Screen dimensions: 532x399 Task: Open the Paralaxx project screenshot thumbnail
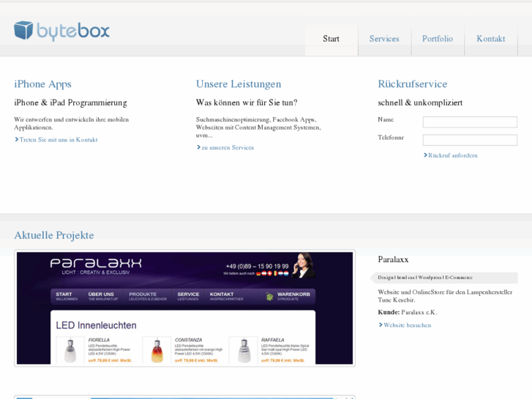click(x=184, y=308)
